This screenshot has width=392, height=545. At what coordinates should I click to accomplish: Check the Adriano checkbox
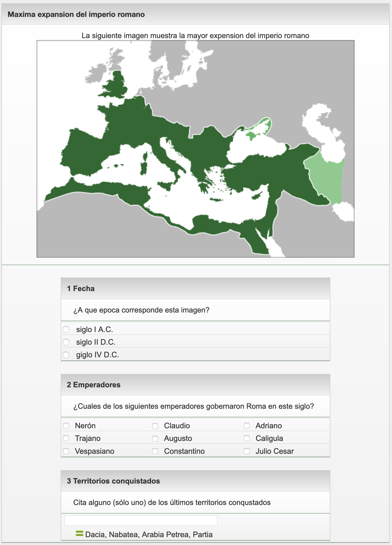point(247,426)
